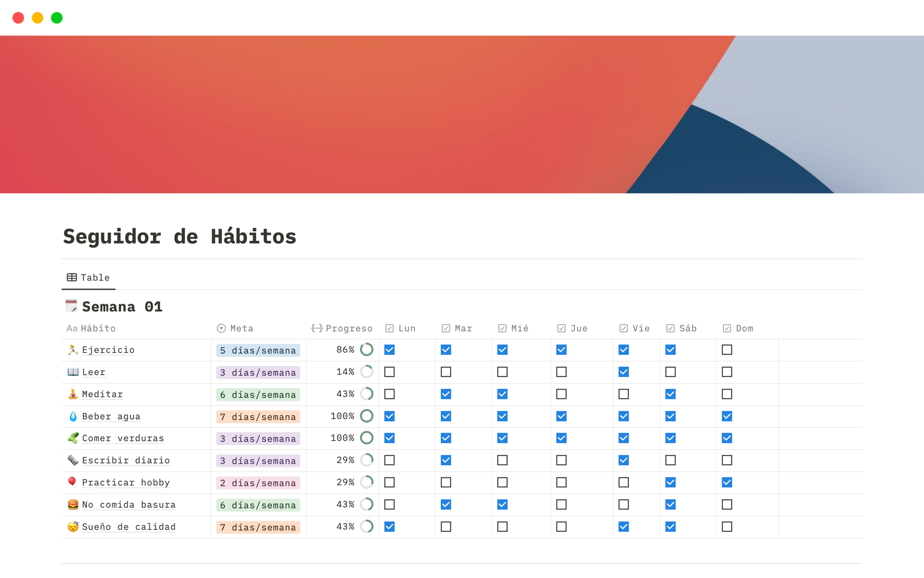Screen dimensions: 924x578
Task: Click the table grid icon on the Table tab
Action: [x=71, y=277]
